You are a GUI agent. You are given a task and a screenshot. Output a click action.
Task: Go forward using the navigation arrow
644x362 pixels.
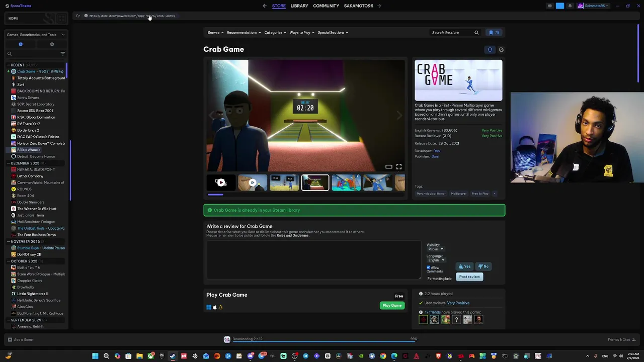[379, 6]
